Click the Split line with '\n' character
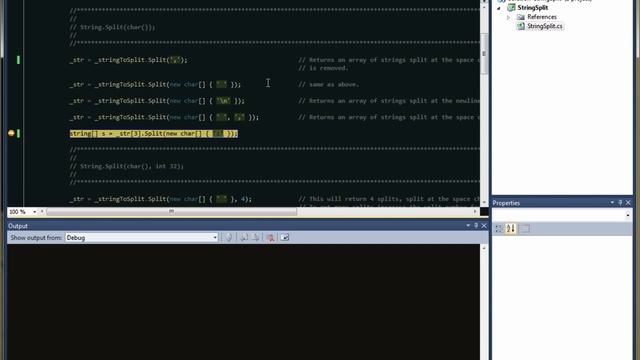Viewport: 640px width, 360px height. 157,101
